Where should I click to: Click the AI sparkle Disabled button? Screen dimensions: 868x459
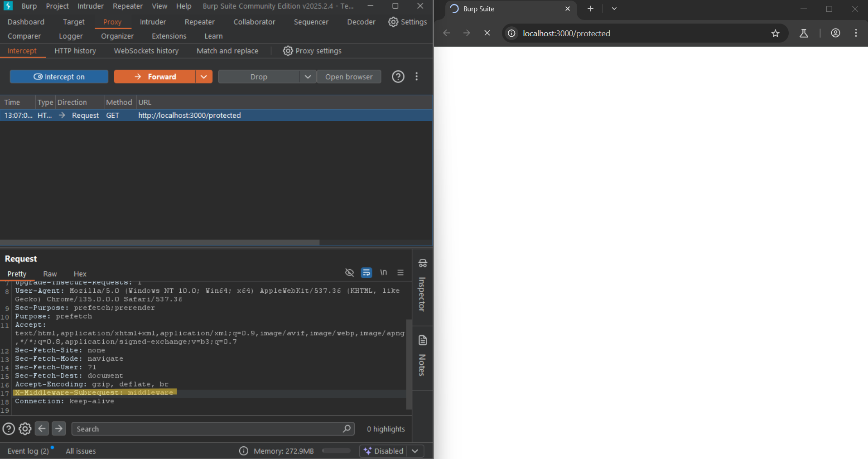[x=383, y=451]
